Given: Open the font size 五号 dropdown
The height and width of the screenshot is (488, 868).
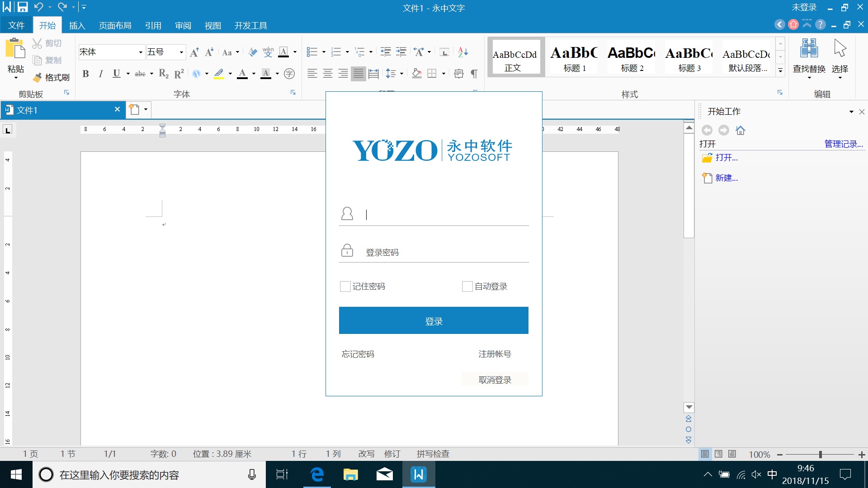Looking at the screenshot, I should pyautogui.click(x=181, y=52).
